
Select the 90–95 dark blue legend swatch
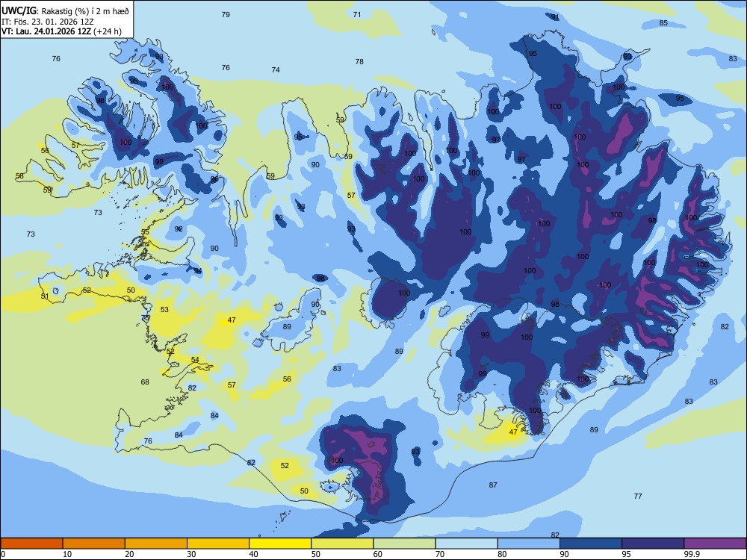(x=591, y=544)
